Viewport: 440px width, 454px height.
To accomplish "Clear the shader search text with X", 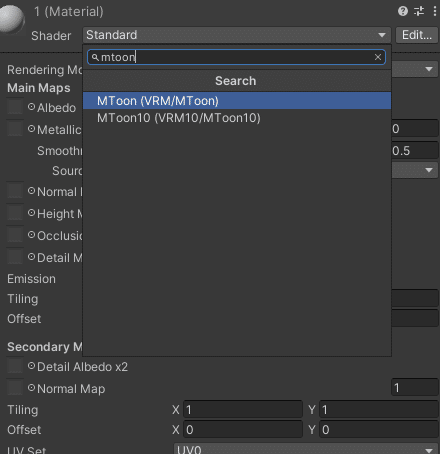I will point(378,57).
